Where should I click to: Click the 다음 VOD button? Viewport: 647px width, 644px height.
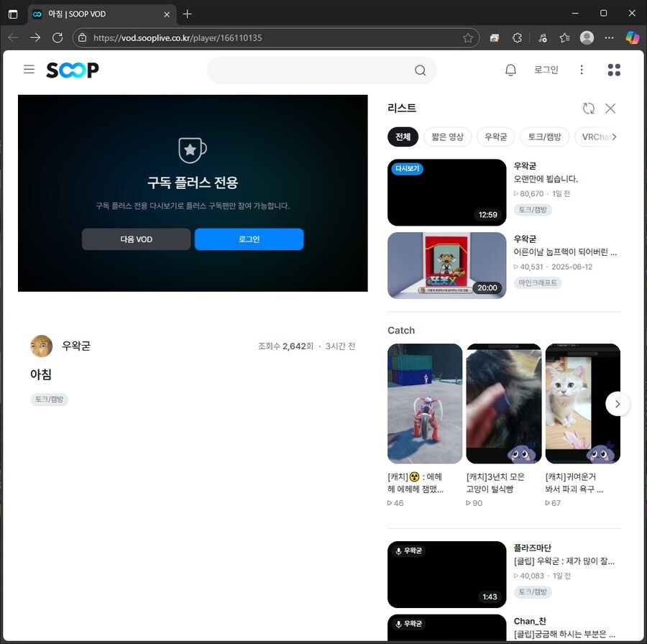(x=136, y=239)
